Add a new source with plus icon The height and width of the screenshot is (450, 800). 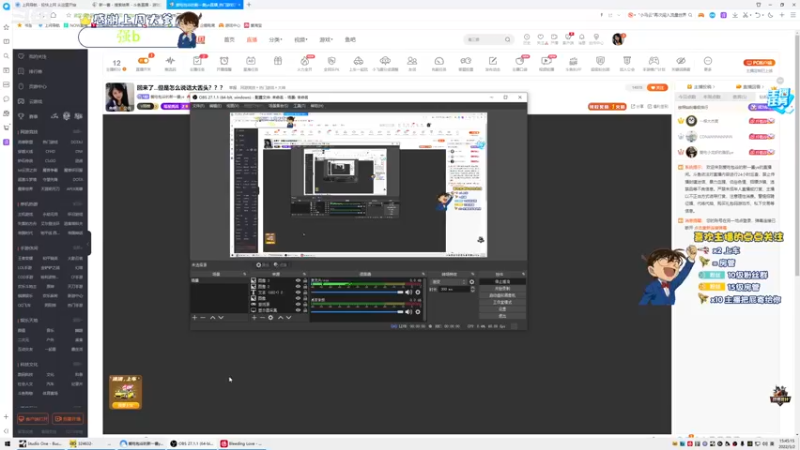coord(254,317)
